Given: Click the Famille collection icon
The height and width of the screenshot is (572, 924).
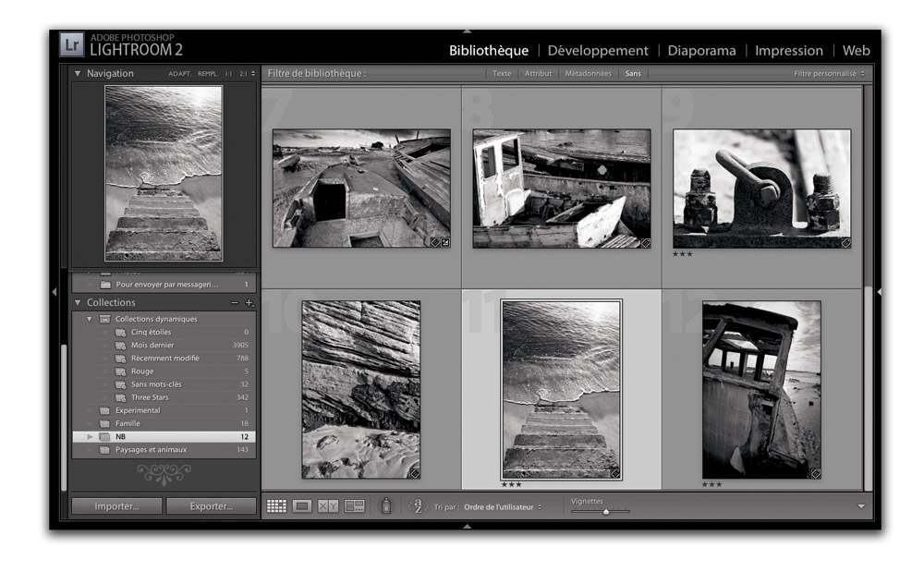Looking at the screenshot, I should 105,423.
